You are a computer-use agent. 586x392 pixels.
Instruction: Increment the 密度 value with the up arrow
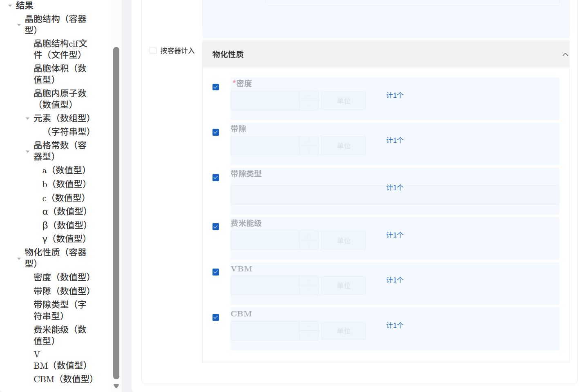(309, 96)
